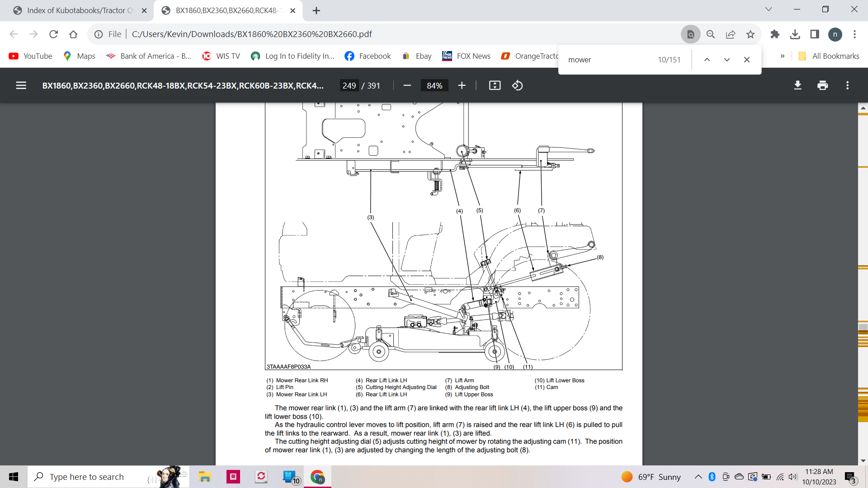Open Chrome profile avatar
868x488 pixels.
tap(835, 34)
